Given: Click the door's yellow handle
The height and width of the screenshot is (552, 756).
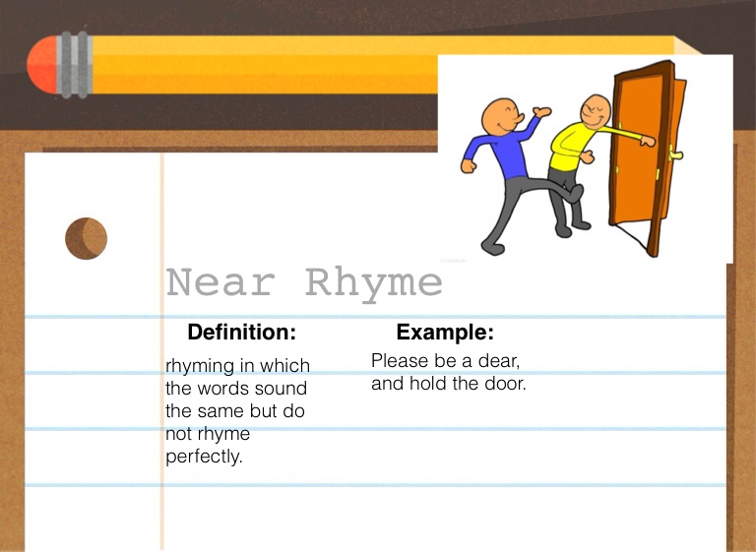Looking at the screenshot, I should point(675,154).
